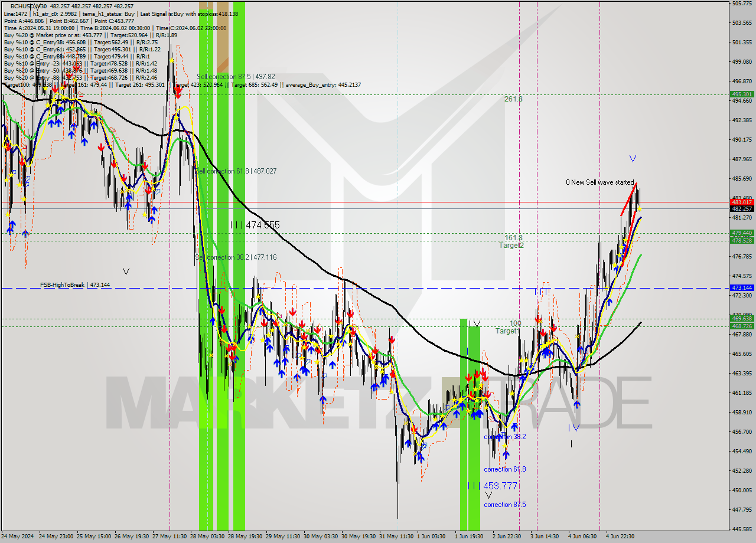Click the '261.8' Fibonacci level label
756x543 pixels.
point(513,99)
